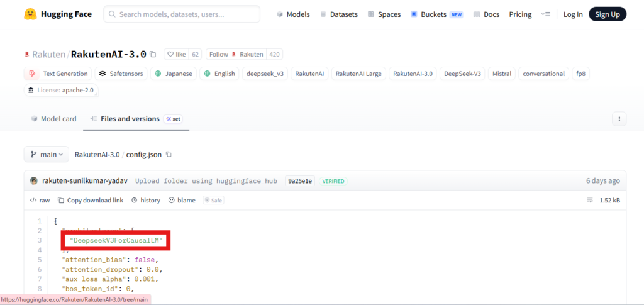View the 420 followers count
The image size is (644, 305).
tap(274, 54)
